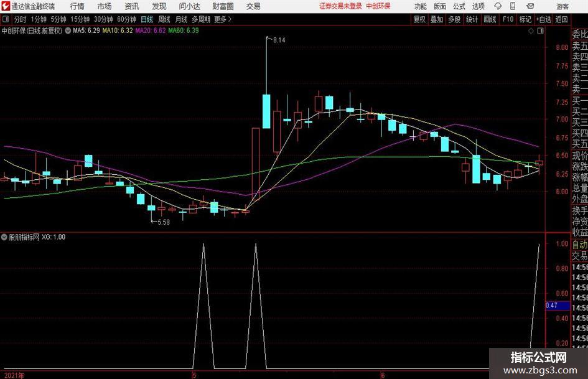Click the 5.58 low price label
This screenshot has height=379, width=588.
point(164,222)
